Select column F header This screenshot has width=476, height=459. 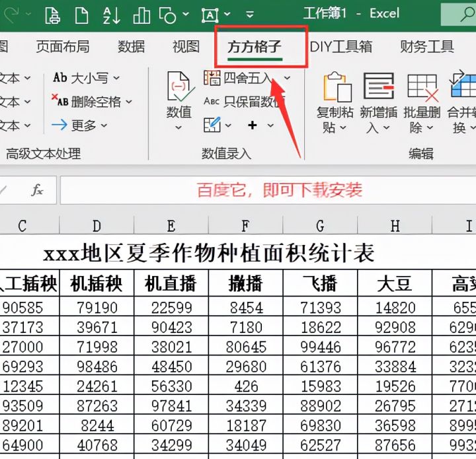click(x=245, y=226)
